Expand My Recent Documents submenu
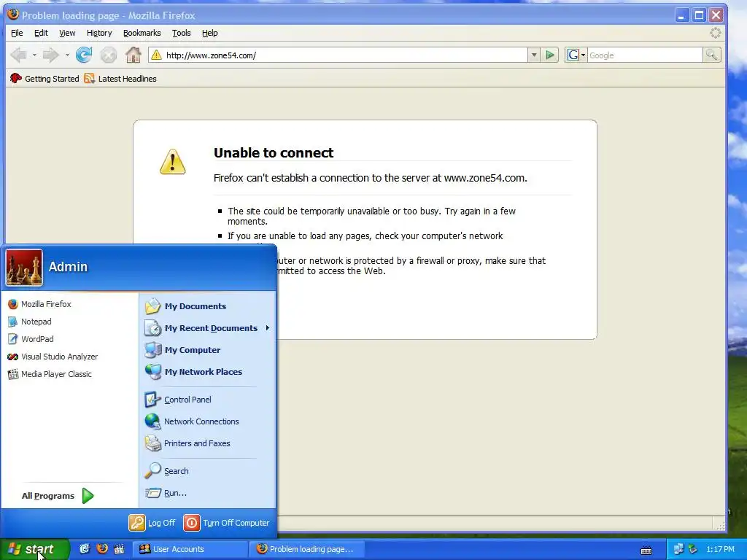The height and width of the screenshot is (560, 747). click(207, 328)
